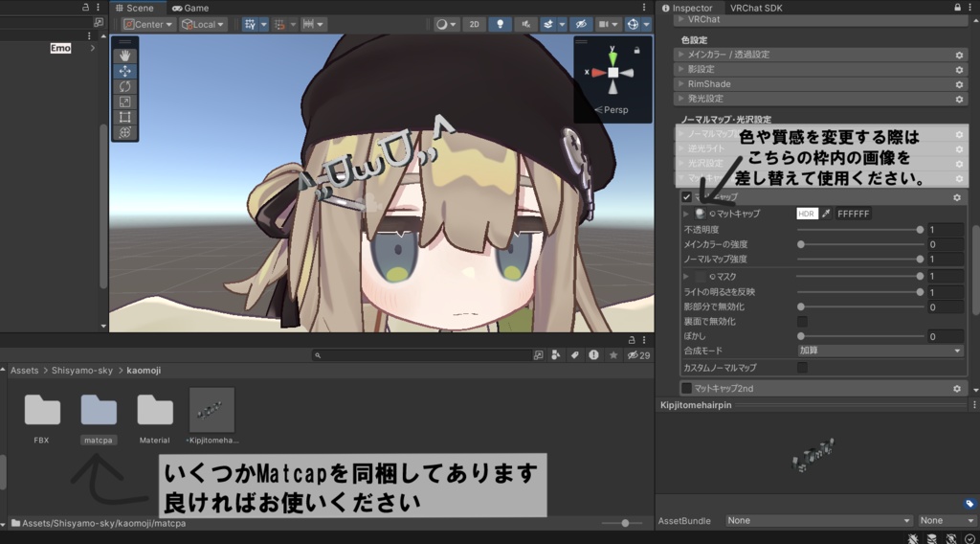This screenshot has height=544, width=980.
Task: Open Gizmos dropdown arrow
Action: (x=646, y=24)
